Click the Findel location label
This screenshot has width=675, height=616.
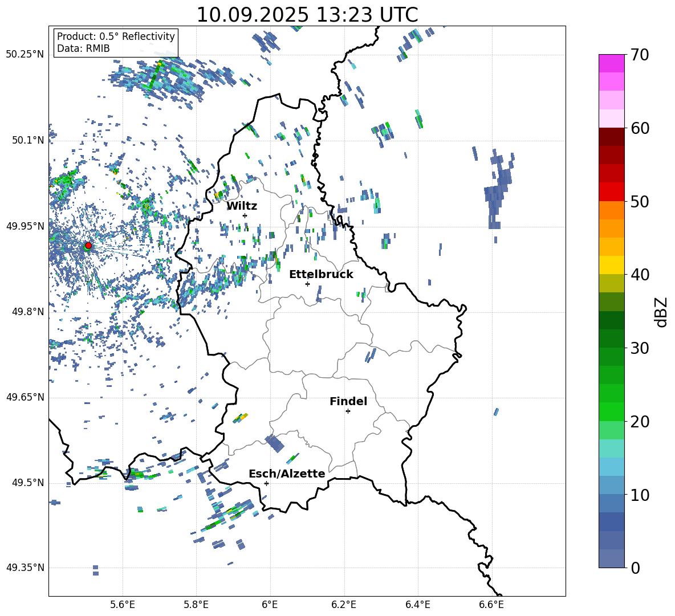coord(348,401)
